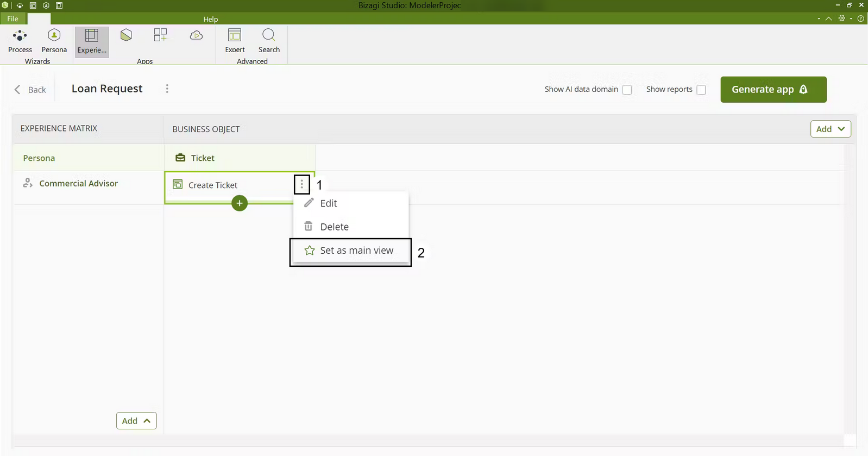Image resolution: width=868 pixels, height=456 pixels.
Task: Click the layout window quick-access icon
Action: (x=33, y=5)
